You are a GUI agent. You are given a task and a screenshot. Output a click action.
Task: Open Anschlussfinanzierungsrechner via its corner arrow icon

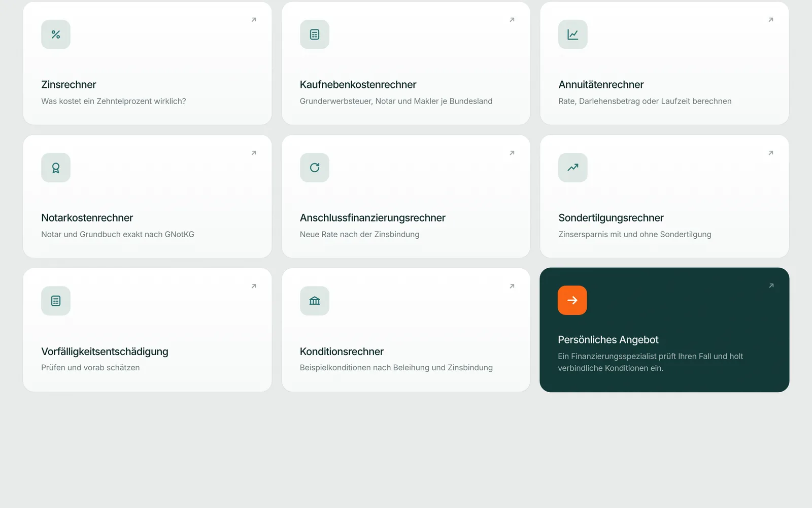(512, 153)
